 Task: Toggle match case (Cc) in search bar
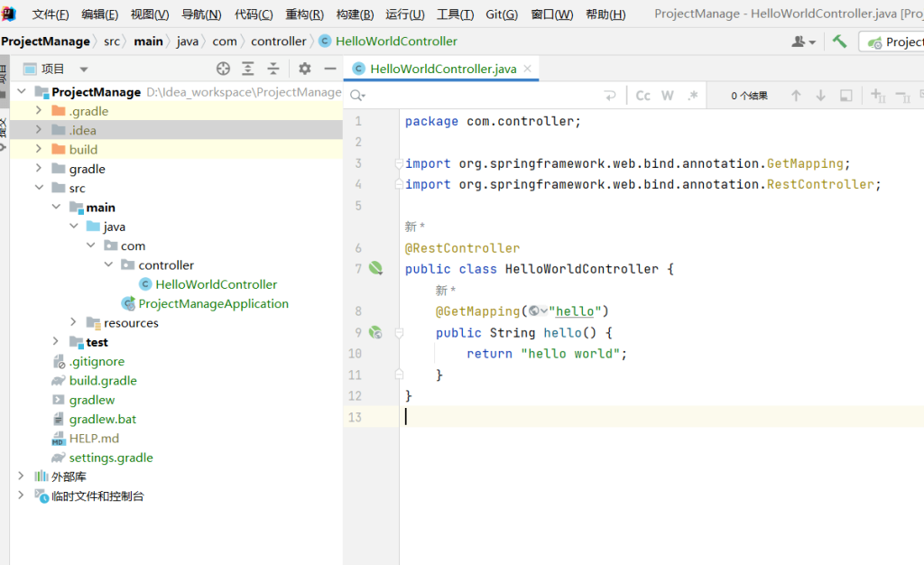643,96
